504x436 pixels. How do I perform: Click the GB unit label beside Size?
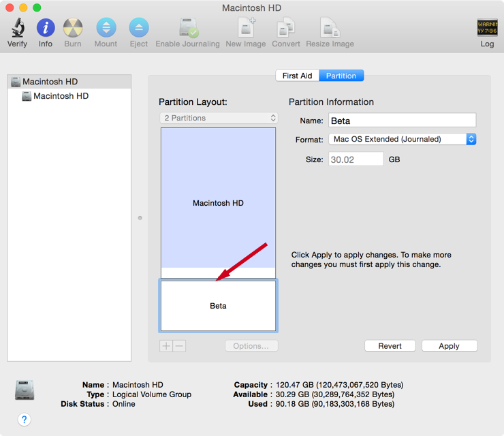(x=394, y=159)
